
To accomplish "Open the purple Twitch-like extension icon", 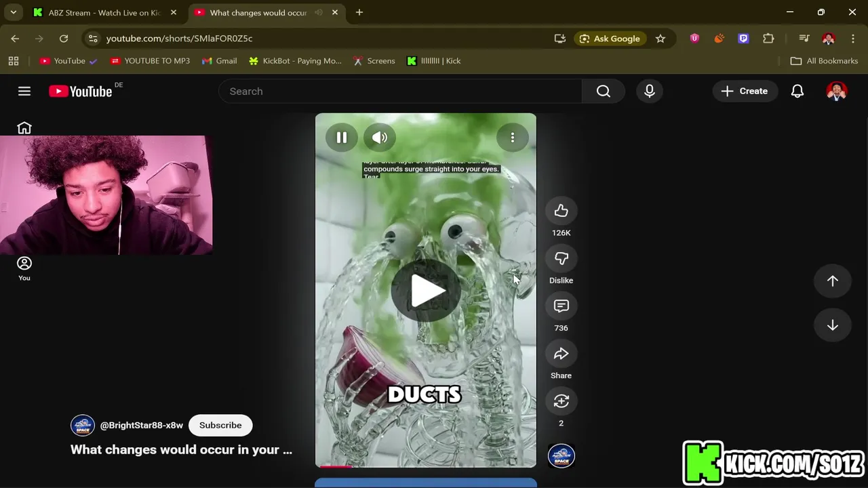I will pyautogui.click(x=743, y=39).
